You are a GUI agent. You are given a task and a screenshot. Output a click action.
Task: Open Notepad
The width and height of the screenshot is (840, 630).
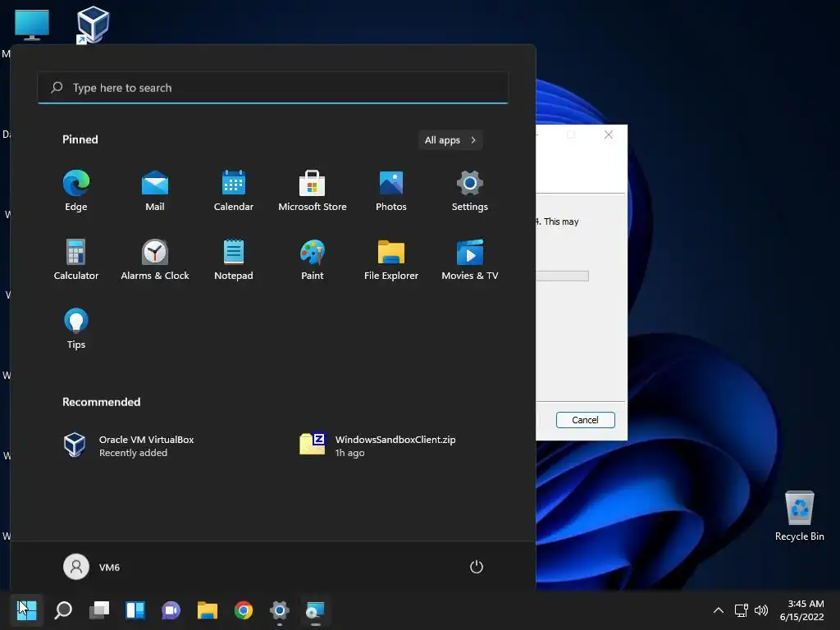click(234, 260)
